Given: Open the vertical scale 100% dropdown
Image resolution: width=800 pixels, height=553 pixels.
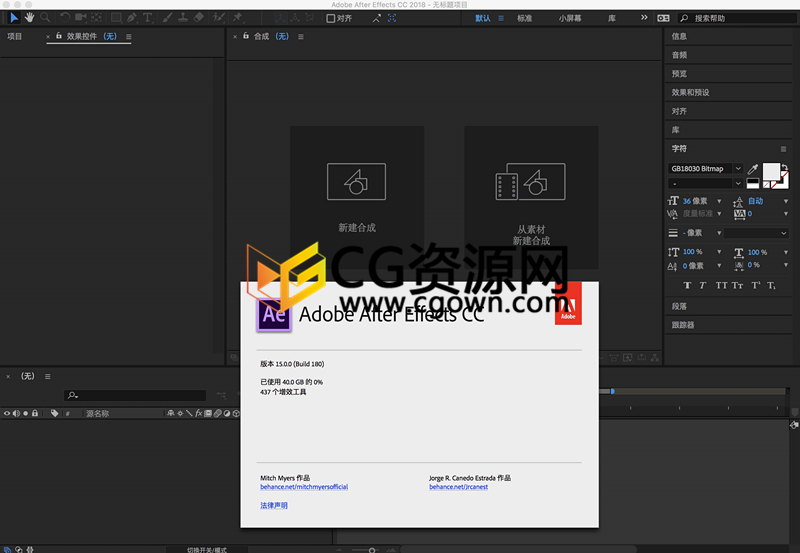Looking at the screenshot, I should point(719,252).
